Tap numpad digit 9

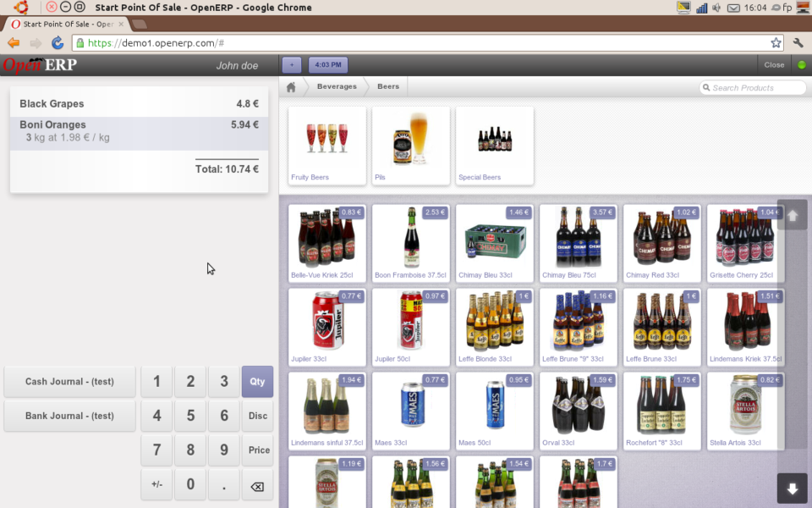(223, 450)
